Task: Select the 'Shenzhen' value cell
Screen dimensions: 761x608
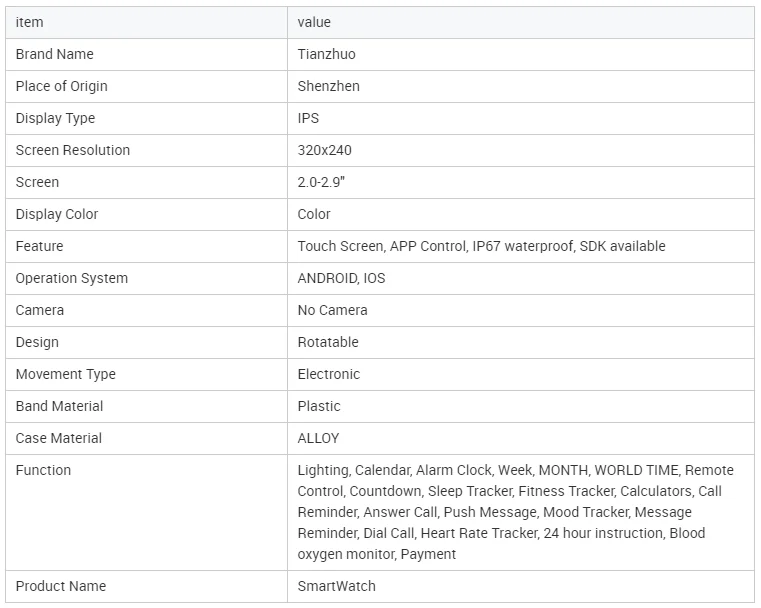Action: point(328,86)
